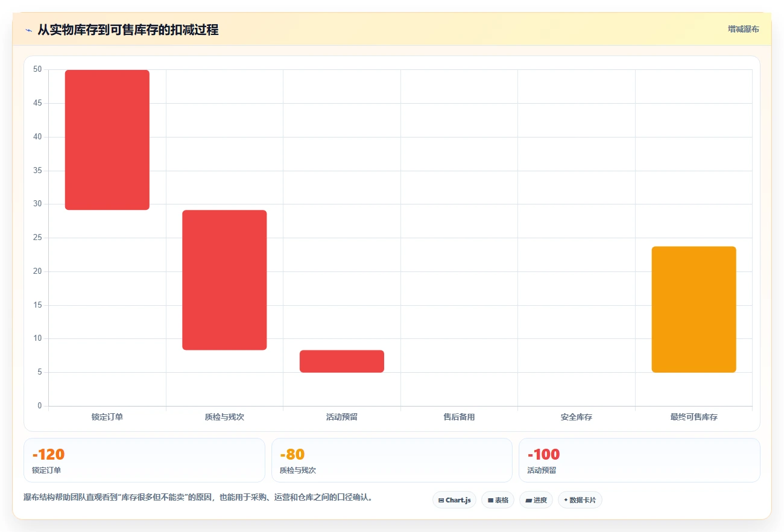Open the -80 质检与残次 data card
The height and width of the screenshot is (532, 784).
[392, 460]
